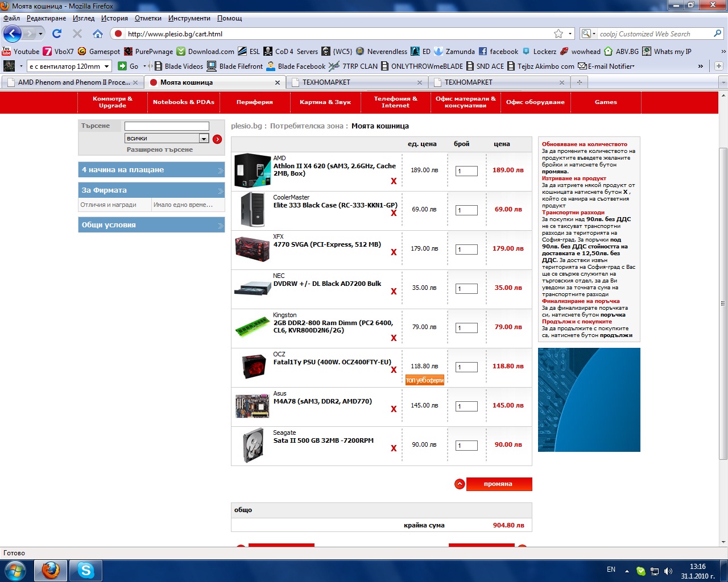728x582 pixels.
Task: Open the back button history dropdown arrow
Action: click(x=40, y=34)
